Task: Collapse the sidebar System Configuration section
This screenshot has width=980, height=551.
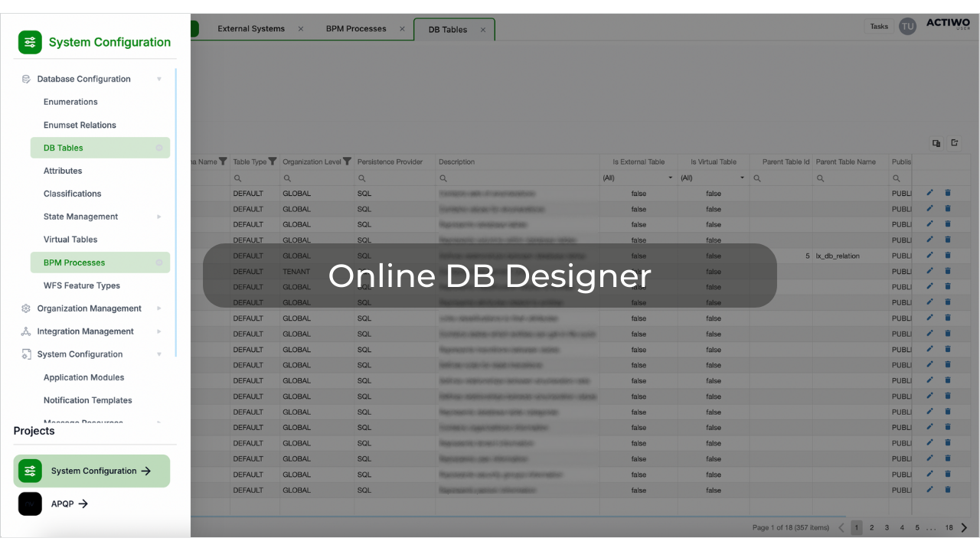Action: pos(159,354)
